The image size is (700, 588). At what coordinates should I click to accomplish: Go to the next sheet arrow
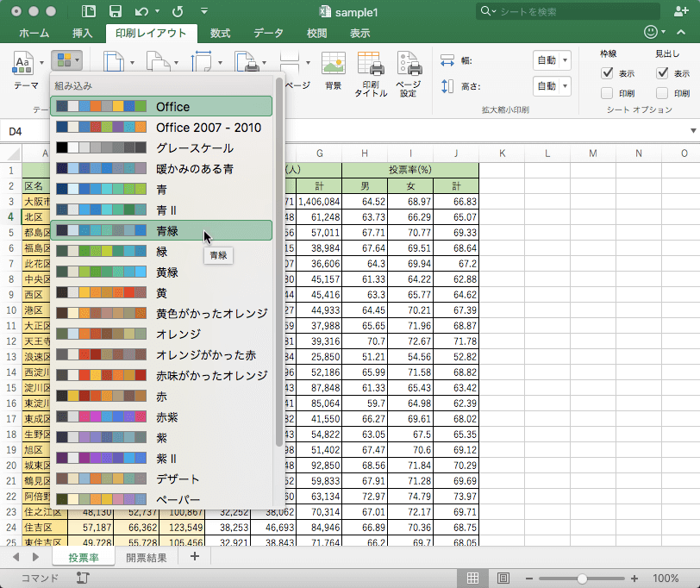[35, 557]
